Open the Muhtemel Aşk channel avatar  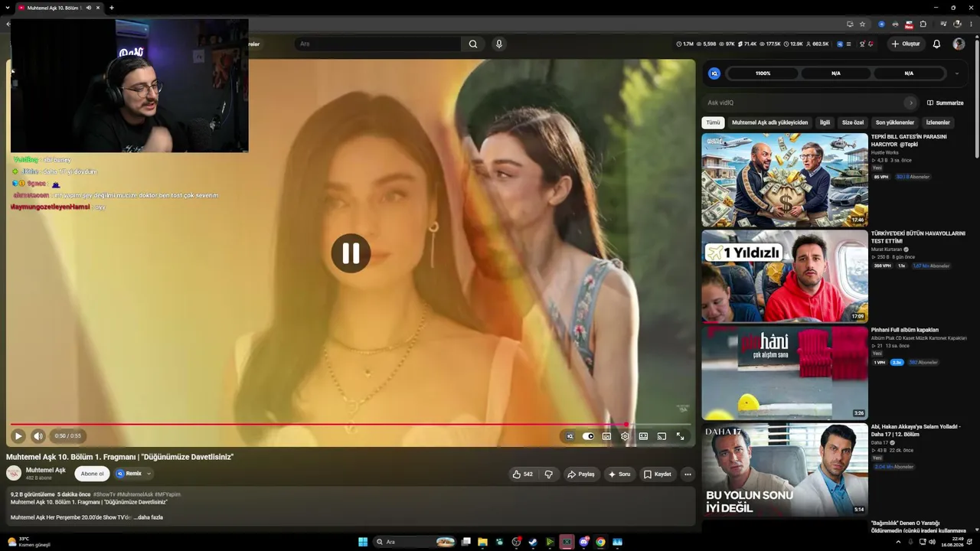(14, 473)
